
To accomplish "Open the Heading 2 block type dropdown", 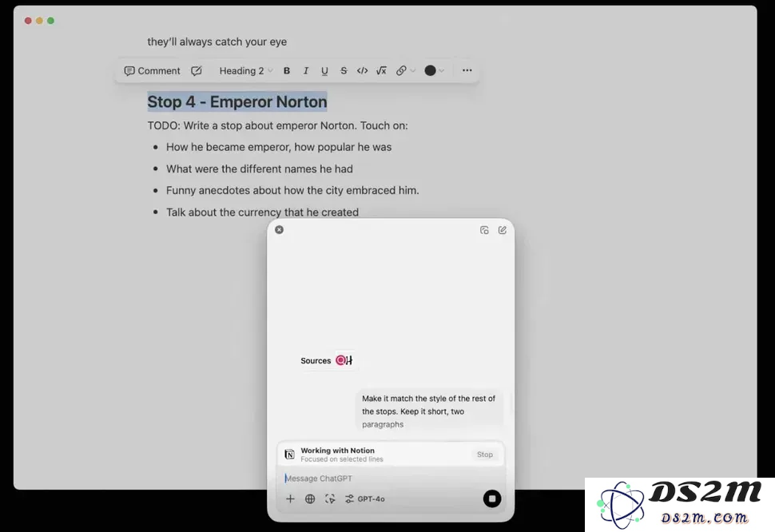I will pos(245,70).
